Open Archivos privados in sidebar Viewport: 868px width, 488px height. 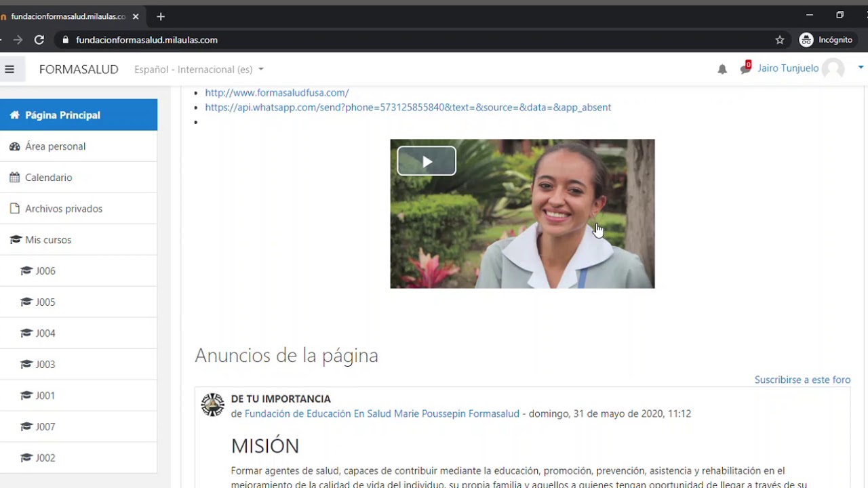(x=79, y=209)
